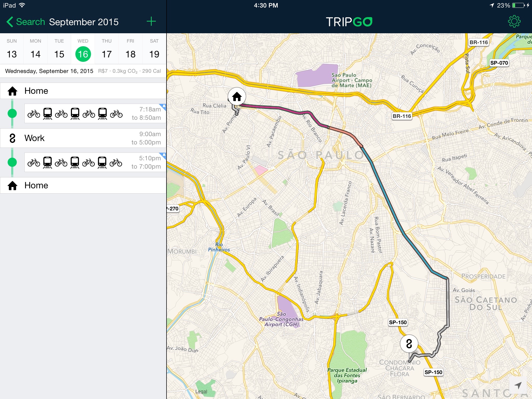Open the last Home entry in agenda
The height and width of the screenshot is (399, 532).
click(x=83, y=185)
